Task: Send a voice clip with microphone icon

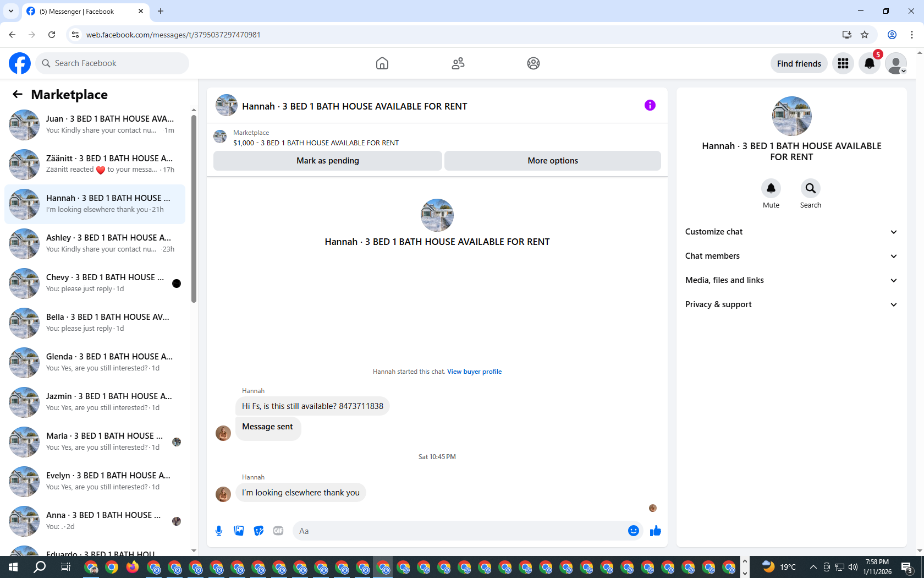Action: 219,531
